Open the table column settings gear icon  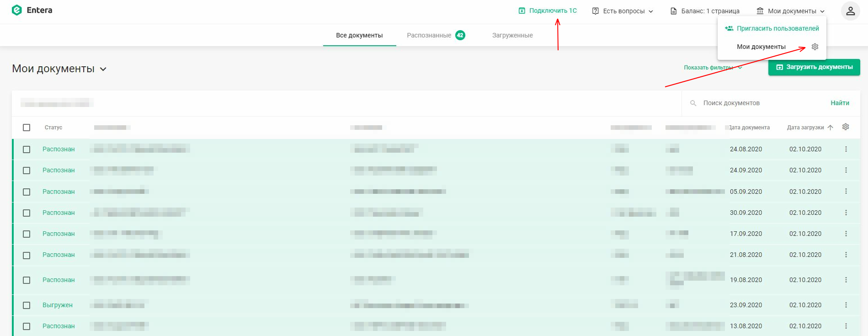pos(846,127)
